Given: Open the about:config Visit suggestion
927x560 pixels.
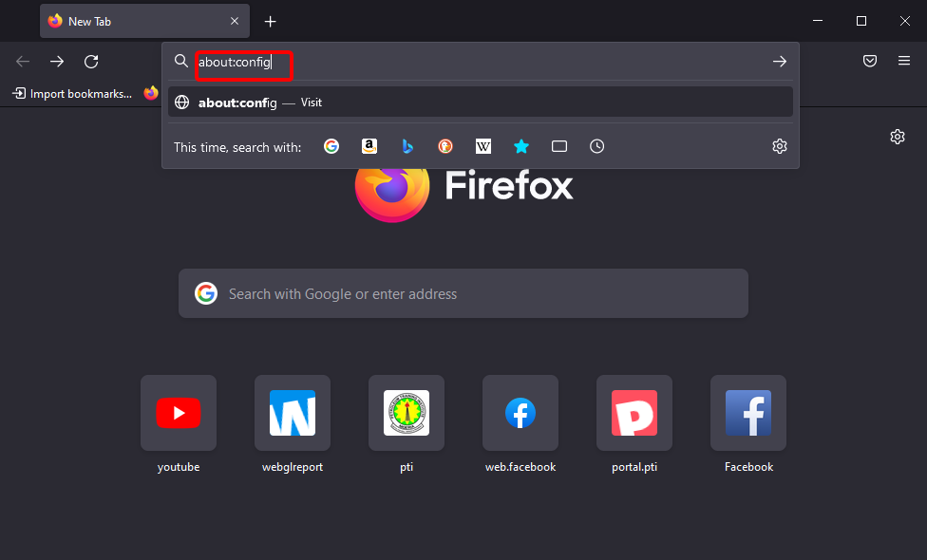Looking at the screenshot, I should [480, 103].
